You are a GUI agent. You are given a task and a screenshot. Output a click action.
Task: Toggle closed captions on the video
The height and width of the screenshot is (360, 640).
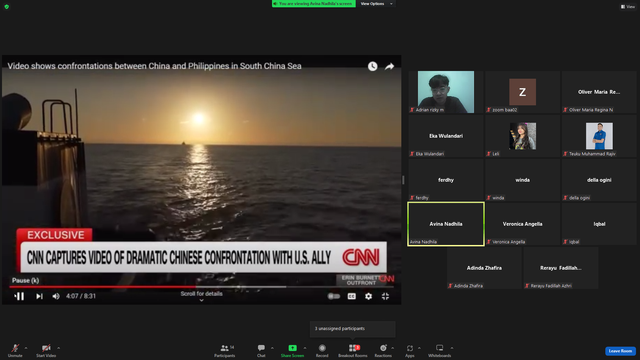coord(351,296)
